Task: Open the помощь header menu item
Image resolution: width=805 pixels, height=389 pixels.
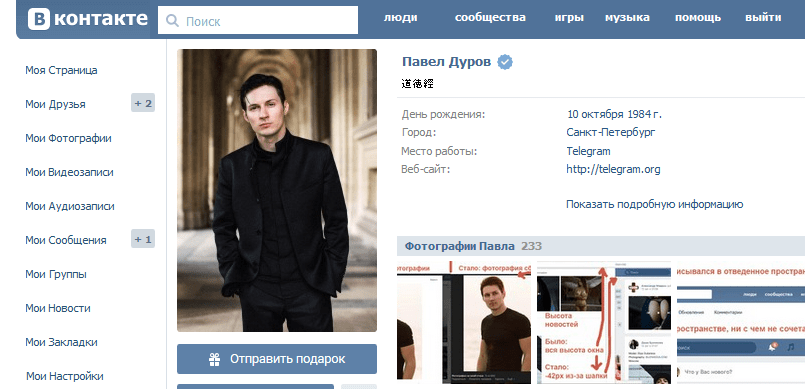Action: click(x=698, y=17)
